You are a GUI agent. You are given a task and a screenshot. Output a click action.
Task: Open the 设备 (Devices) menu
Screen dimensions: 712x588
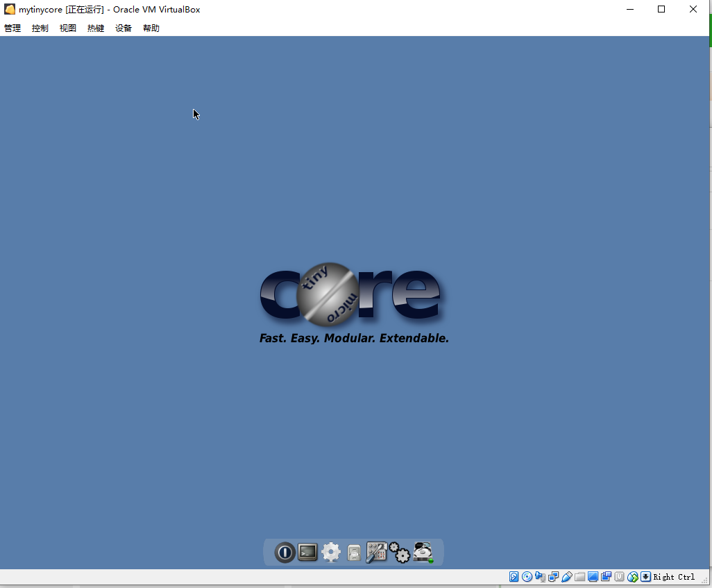click(123, 28)
